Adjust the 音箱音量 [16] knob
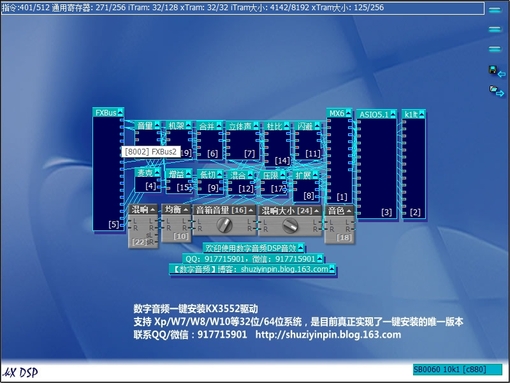The height and width of the screenshot is (383, 510). click(224, 225)
